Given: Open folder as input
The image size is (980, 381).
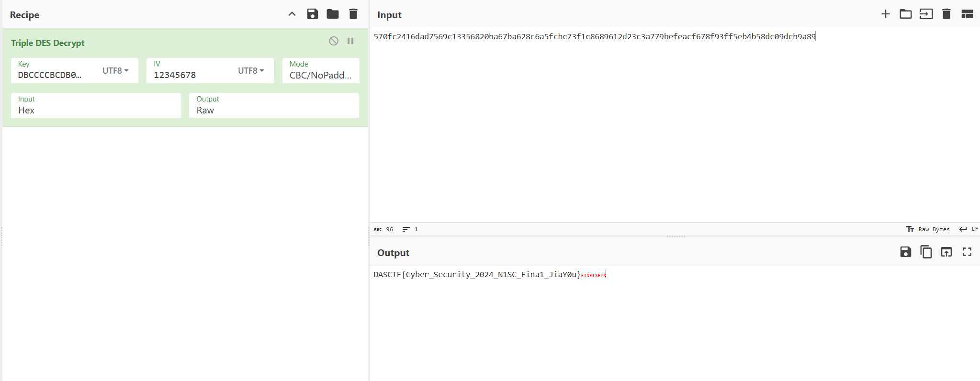Looking at the screenshot, I should (x=905, y=14).
